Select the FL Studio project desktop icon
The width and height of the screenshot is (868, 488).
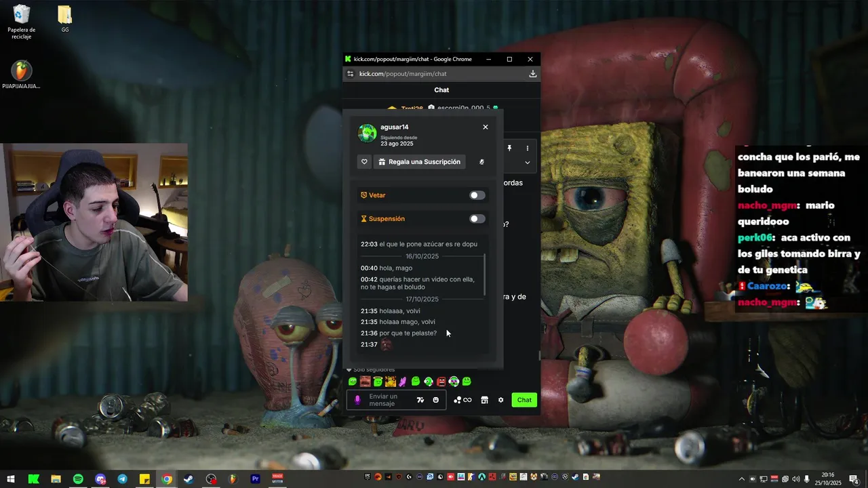coord(21,75)
